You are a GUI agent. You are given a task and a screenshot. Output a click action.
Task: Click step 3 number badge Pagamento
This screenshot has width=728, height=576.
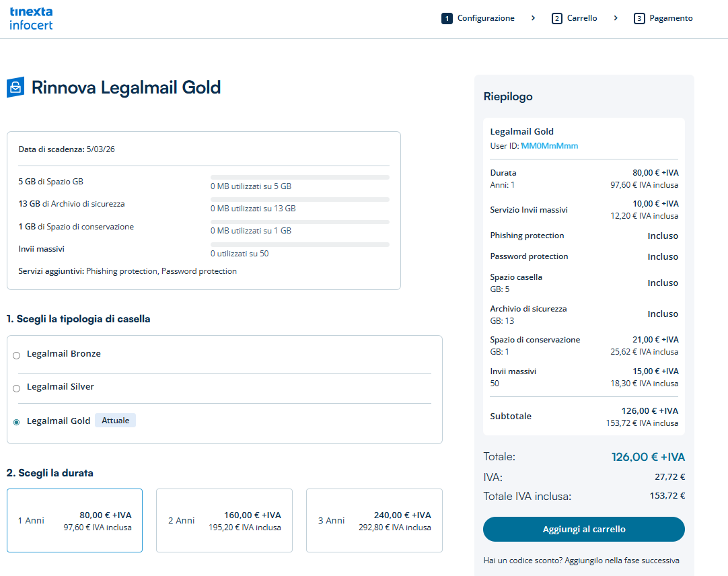(x=639, y=19)
